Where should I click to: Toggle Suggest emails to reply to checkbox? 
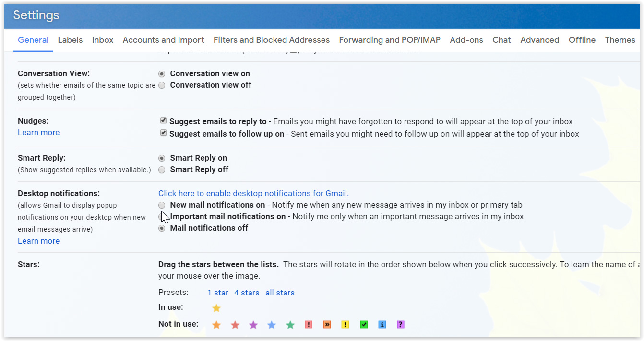point(163,120)
